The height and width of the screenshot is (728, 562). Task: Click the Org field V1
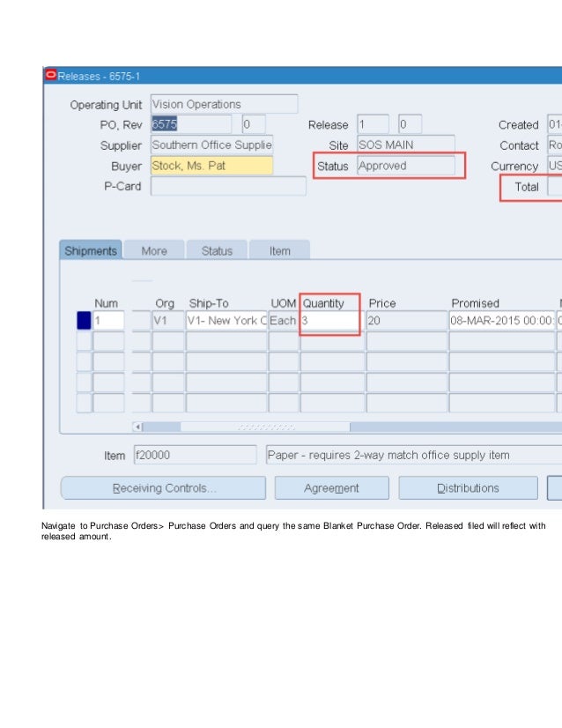pos(168,320)
